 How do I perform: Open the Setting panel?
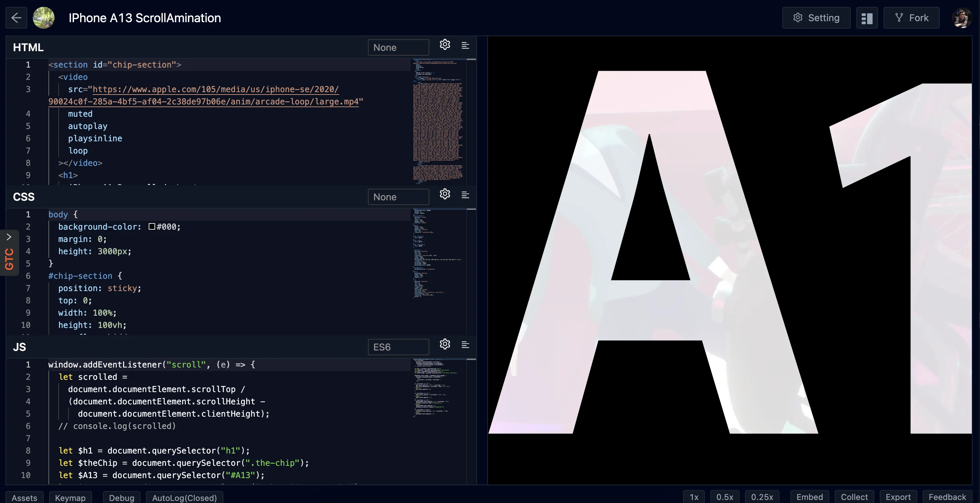click(816, 17)
